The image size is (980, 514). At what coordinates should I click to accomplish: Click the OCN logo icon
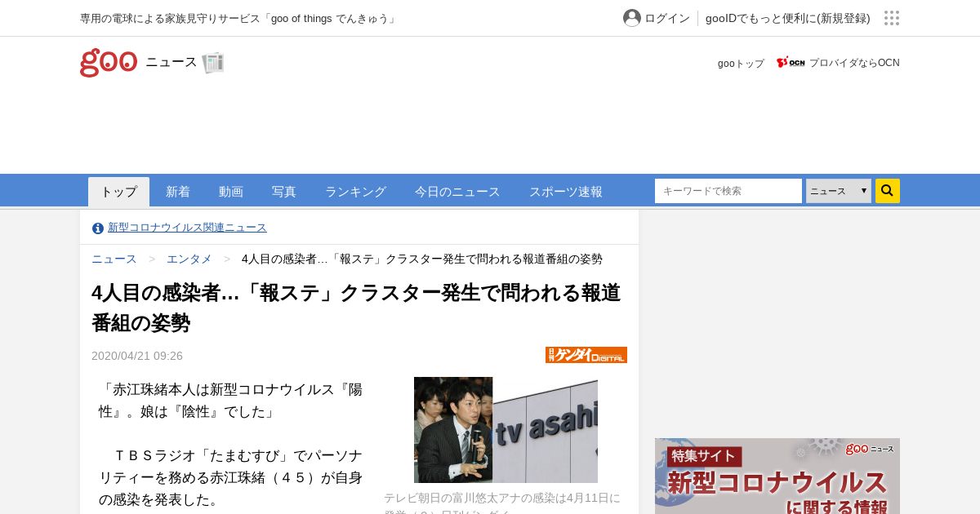[x=791, y=63]
